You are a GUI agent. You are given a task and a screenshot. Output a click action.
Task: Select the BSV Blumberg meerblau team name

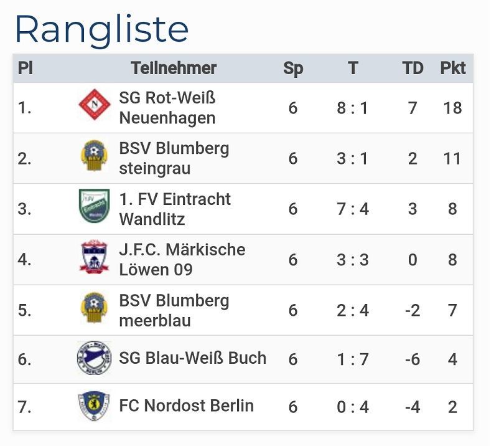click(174, 310)
